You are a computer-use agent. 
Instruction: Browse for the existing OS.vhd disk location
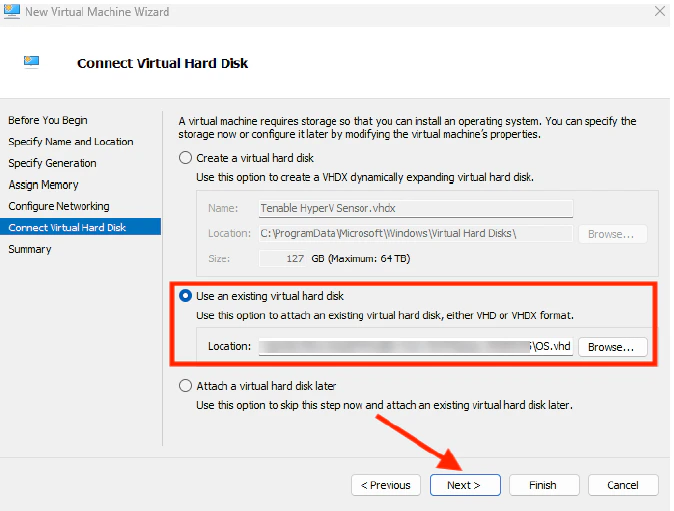[x=613, y=347]
